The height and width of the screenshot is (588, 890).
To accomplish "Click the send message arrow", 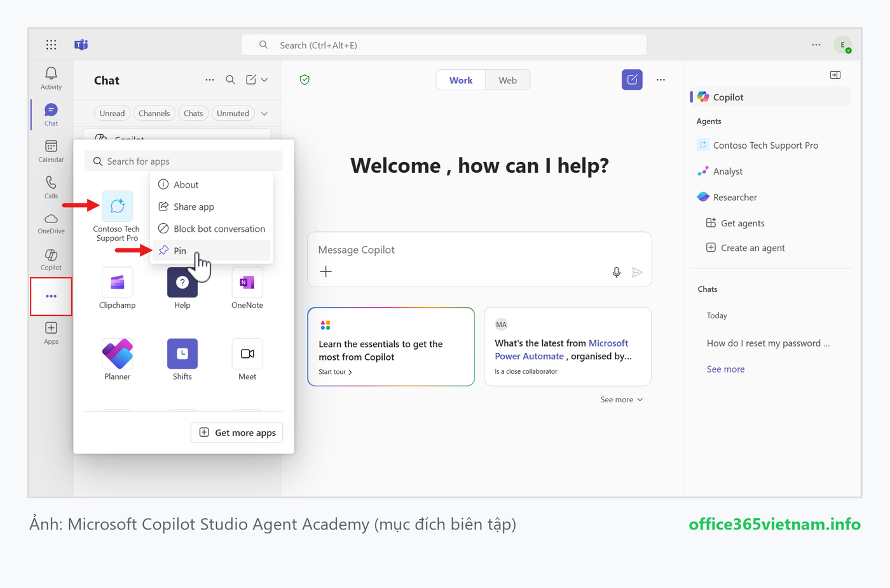I will pos(637,272).
